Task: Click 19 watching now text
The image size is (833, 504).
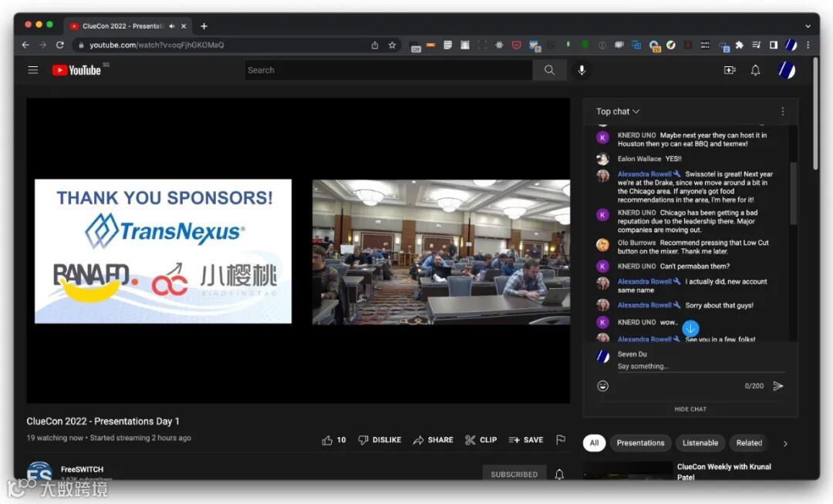Action: 55,438
